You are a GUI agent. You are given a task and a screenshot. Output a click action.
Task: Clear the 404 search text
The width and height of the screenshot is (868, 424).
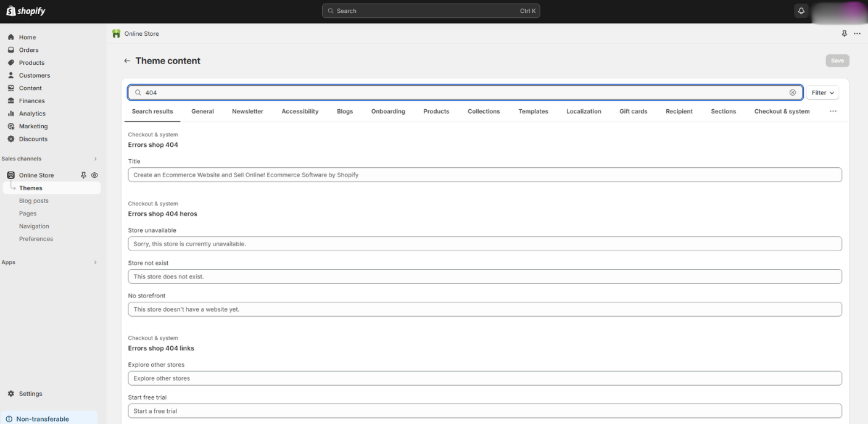[x=793, y=93]
